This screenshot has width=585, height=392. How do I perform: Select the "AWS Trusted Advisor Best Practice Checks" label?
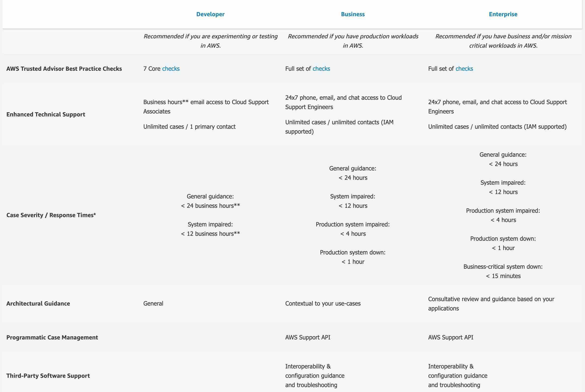64,69
